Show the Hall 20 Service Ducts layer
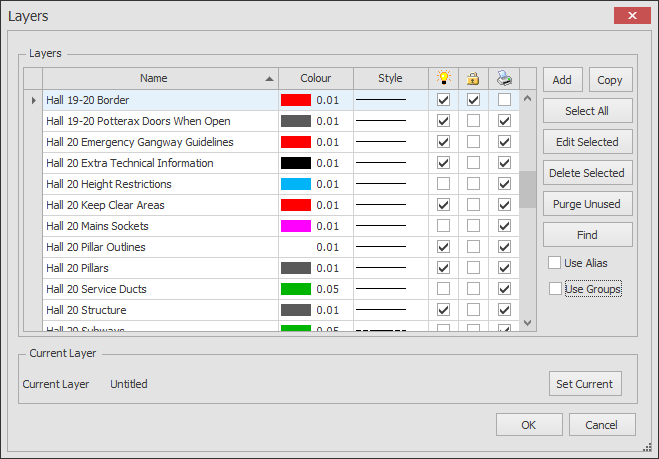Image resolution: width=659 pixels, height=459 pixels. [443, 289]
